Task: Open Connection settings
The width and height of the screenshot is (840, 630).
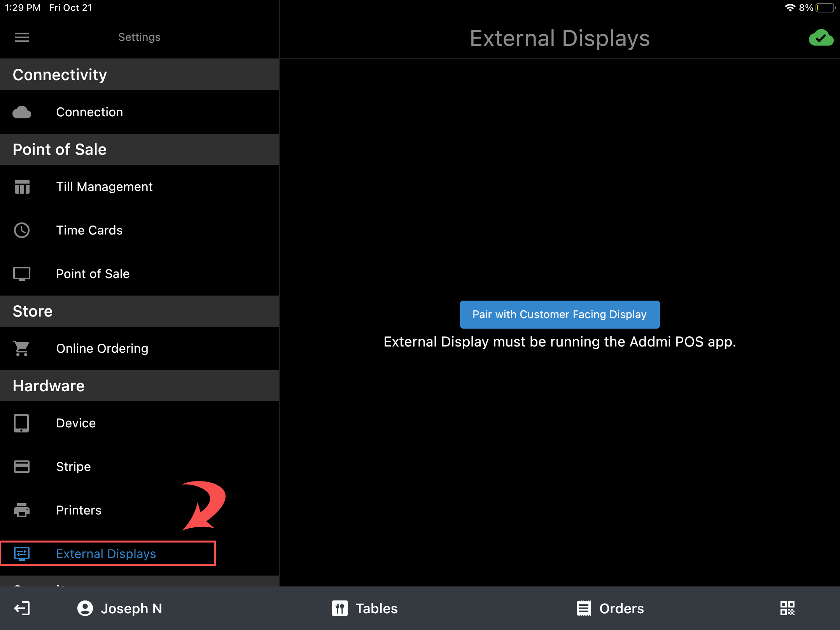Action: click(89, 112)
